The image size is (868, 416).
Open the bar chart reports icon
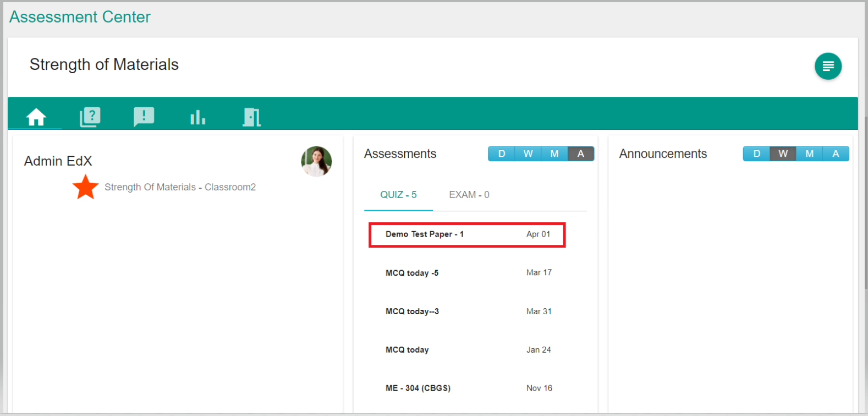click(x=197, y=117)
